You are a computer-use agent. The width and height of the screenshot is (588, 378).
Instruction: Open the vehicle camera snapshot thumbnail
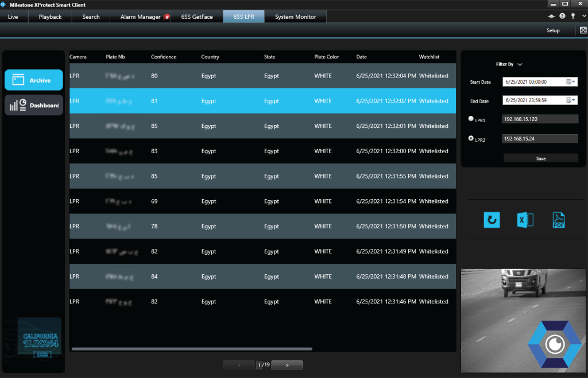[x=523, y=321]
